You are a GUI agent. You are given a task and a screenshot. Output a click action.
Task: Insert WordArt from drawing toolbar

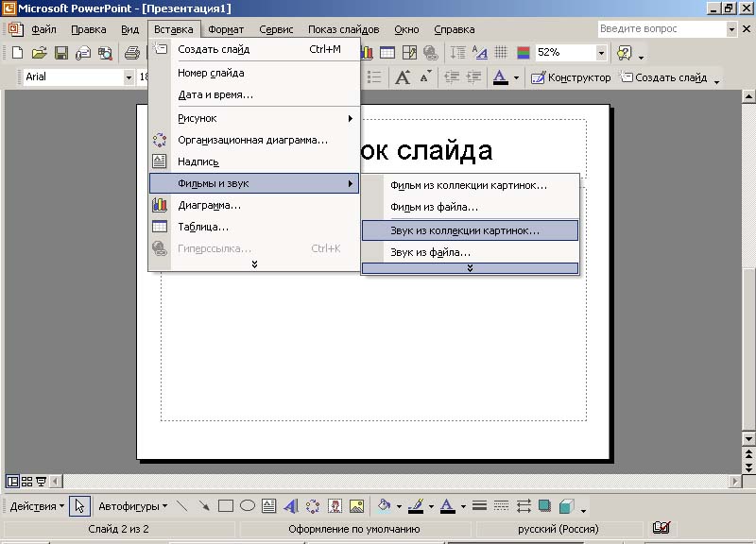[x=291, y=506]
